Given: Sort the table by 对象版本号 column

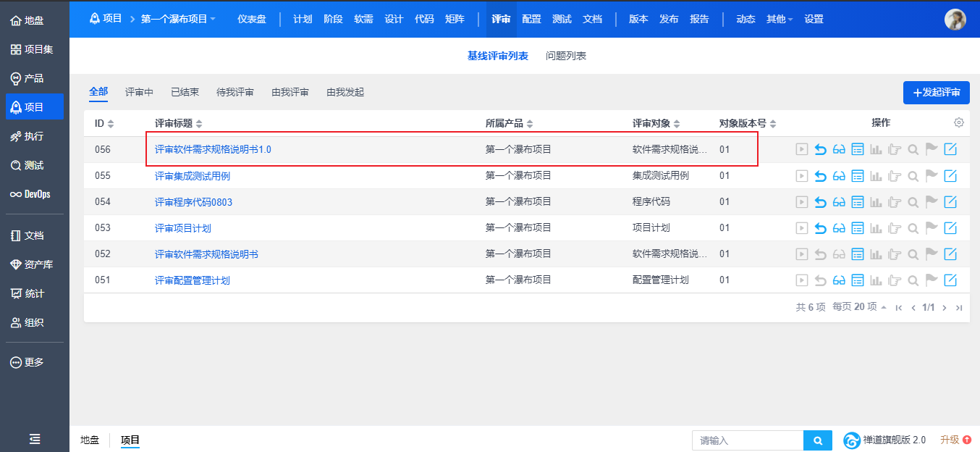Looking at the screenshot, I should point(748,123).
